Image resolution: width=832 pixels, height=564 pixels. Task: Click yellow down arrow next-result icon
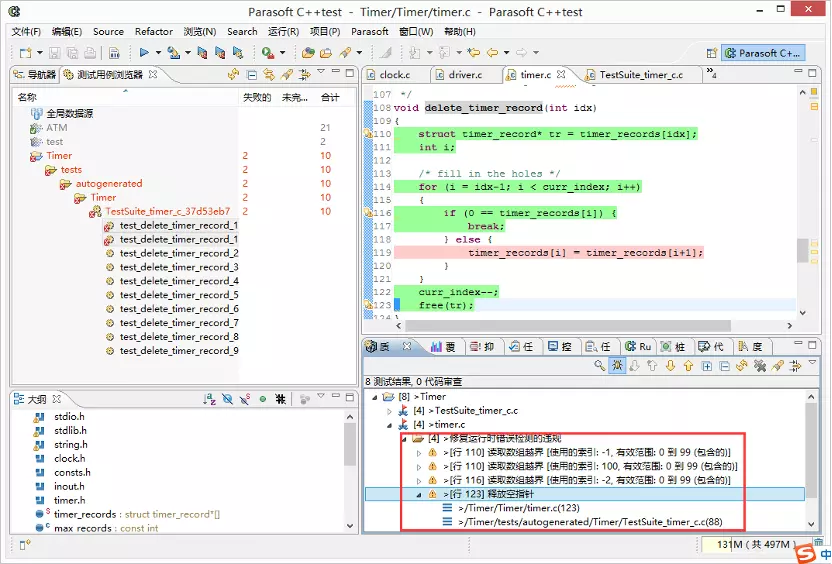(x=670, y=365)
